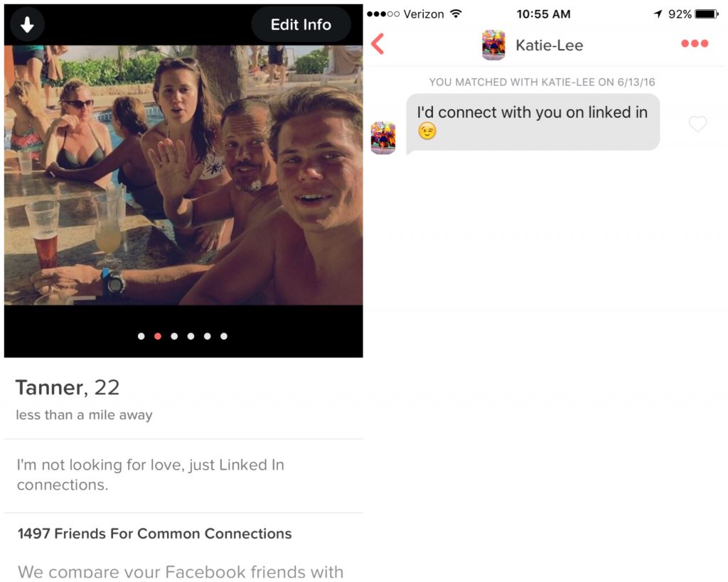Open 1497 Friends For Common Connections
The height and width of the screenshot is (582, 728).
(154, 534)
